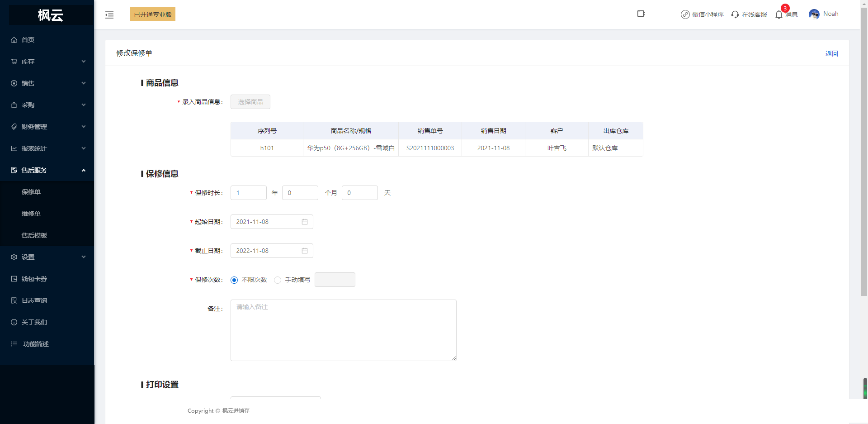Click the 报表统计 chart icon
Screen dimensions: 868x424
point(14,148)
